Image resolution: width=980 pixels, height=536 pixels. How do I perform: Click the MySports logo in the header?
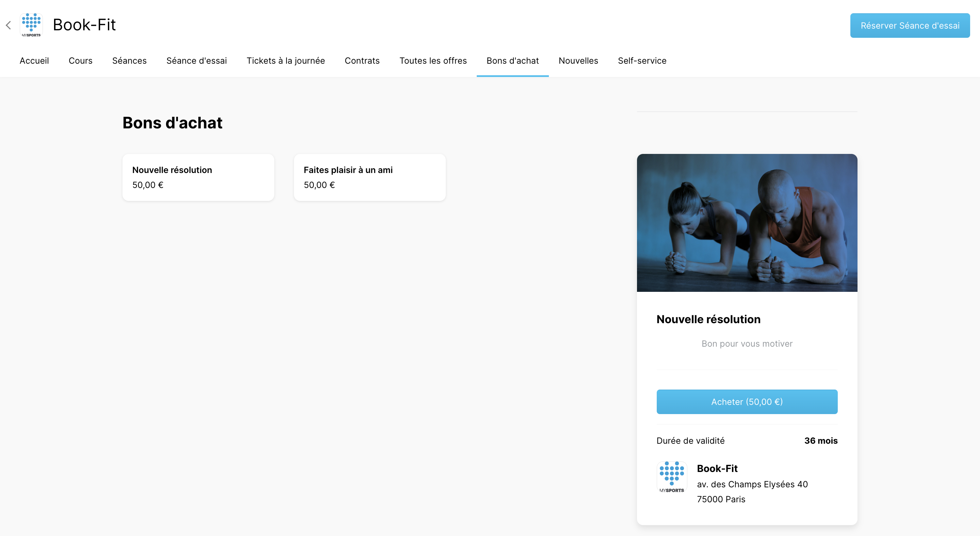pyautogui.click(x=31, y=25)
